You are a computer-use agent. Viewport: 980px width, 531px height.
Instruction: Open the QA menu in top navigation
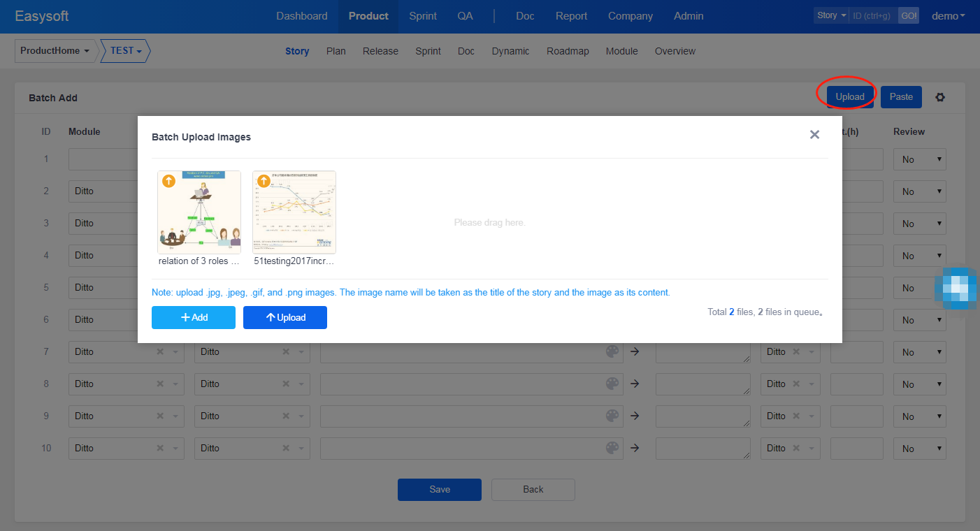tap(465, 16)
